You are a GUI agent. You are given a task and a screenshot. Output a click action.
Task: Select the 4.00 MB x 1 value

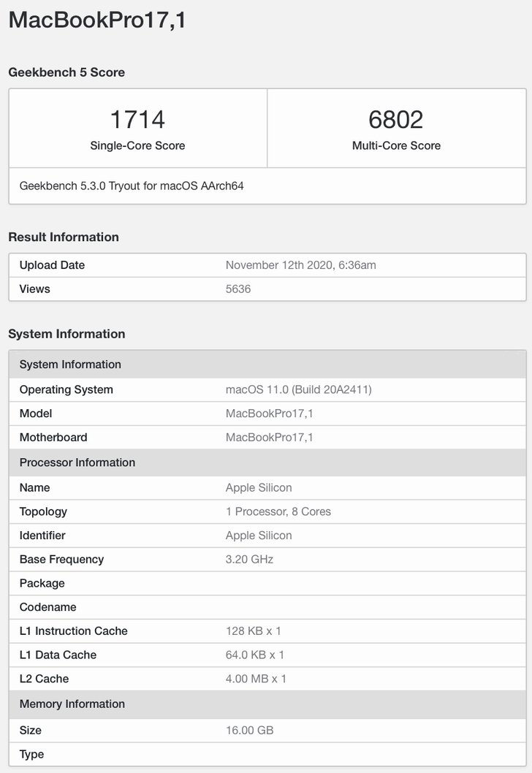256,679
